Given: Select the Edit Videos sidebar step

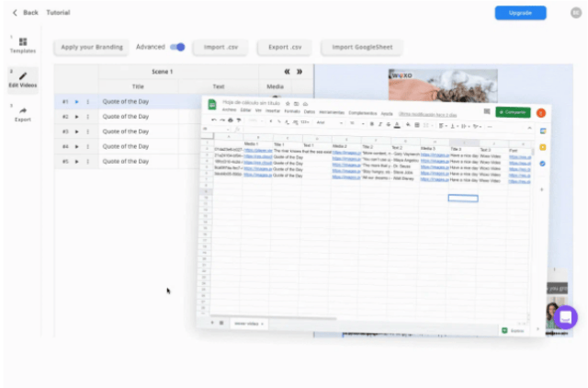Looking at the screenshot, I should pyautogui.click(x=23, y=80).
